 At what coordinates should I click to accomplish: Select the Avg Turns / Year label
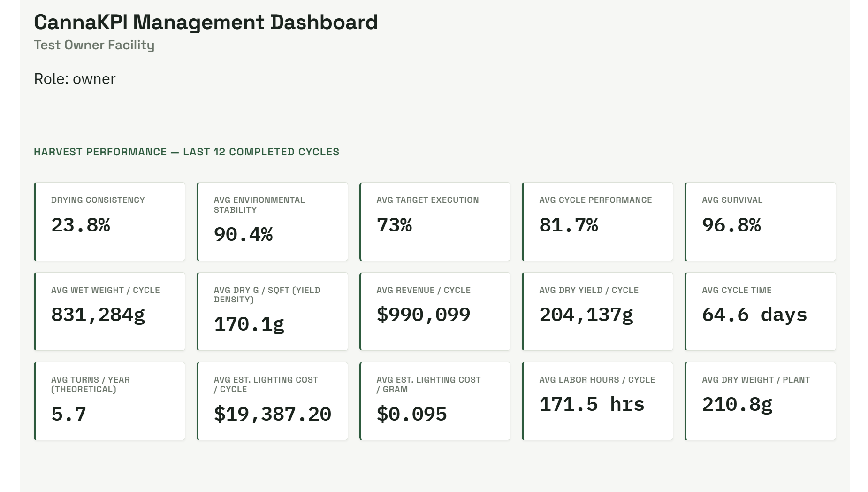tap(91, 384)
